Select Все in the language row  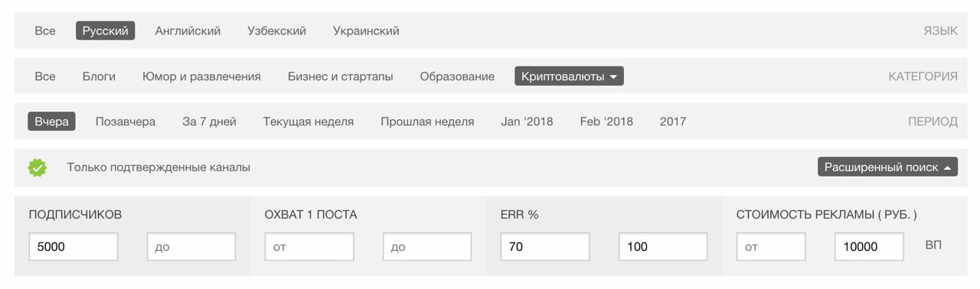[x=45, y=31]
